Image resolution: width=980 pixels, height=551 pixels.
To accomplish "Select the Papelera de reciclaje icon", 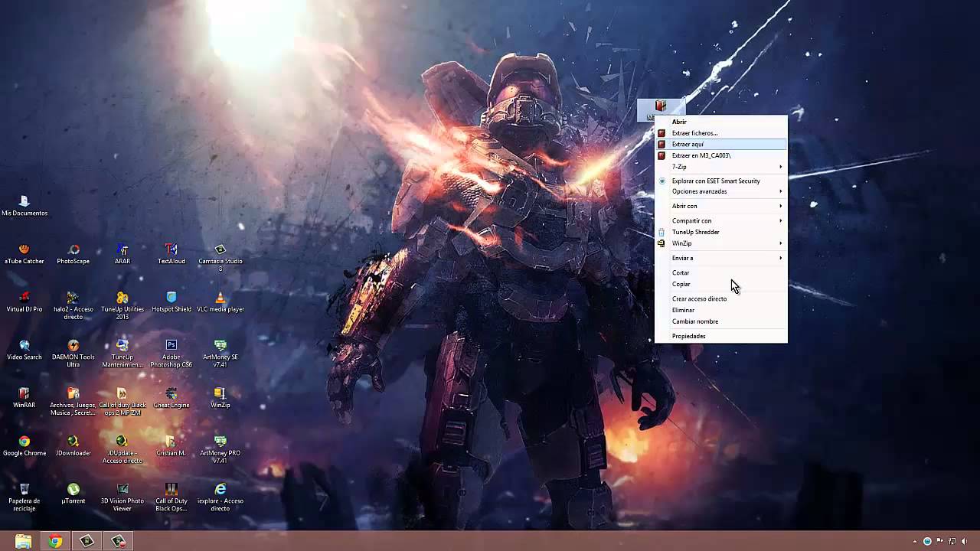I will [24, 497].
